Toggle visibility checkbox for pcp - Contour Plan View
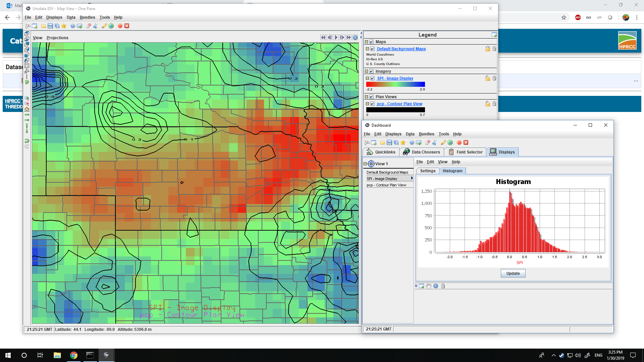 click(x=373, y=104)
